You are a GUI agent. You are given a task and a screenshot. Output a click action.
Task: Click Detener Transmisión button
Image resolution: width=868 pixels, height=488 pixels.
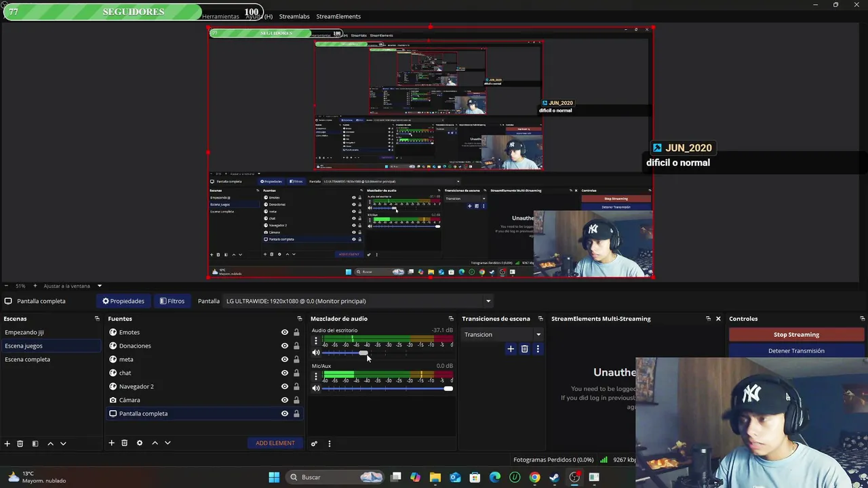[x=796, y=351]
